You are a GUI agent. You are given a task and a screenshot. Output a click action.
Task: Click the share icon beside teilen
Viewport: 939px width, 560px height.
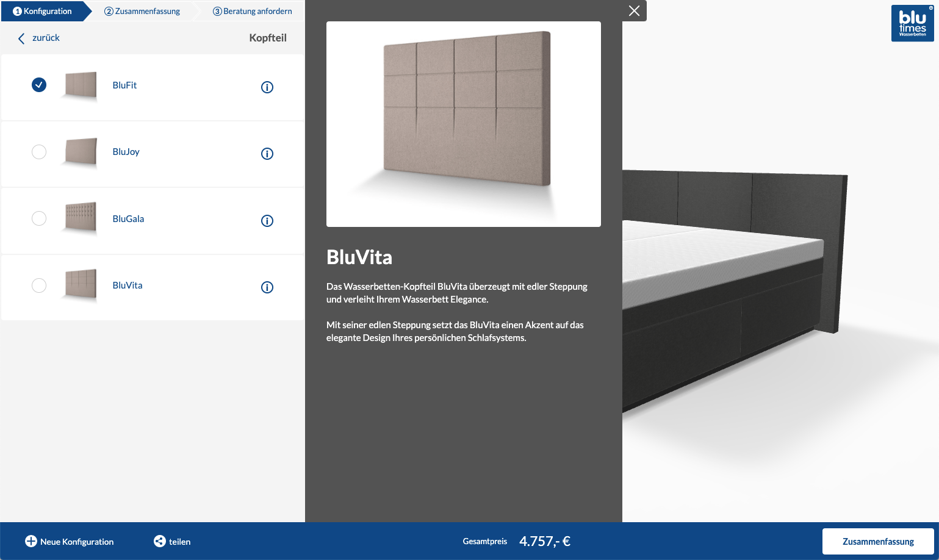[160, 541]
